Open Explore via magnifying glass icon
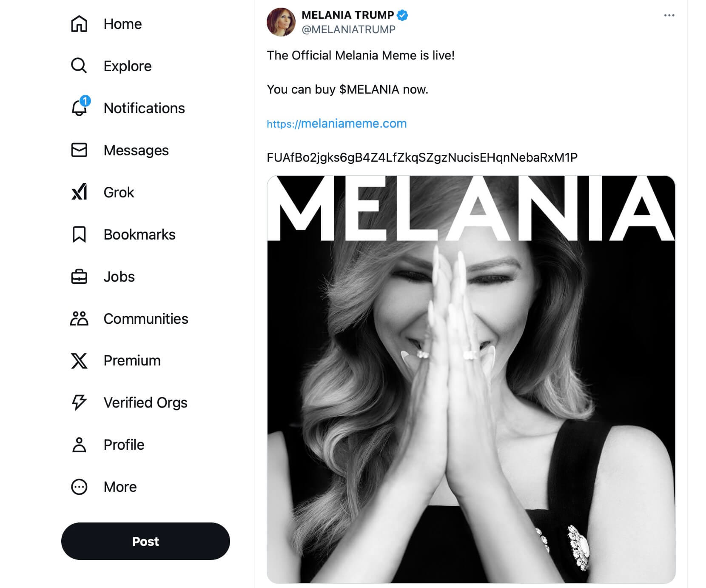 [x=79, y=66]
